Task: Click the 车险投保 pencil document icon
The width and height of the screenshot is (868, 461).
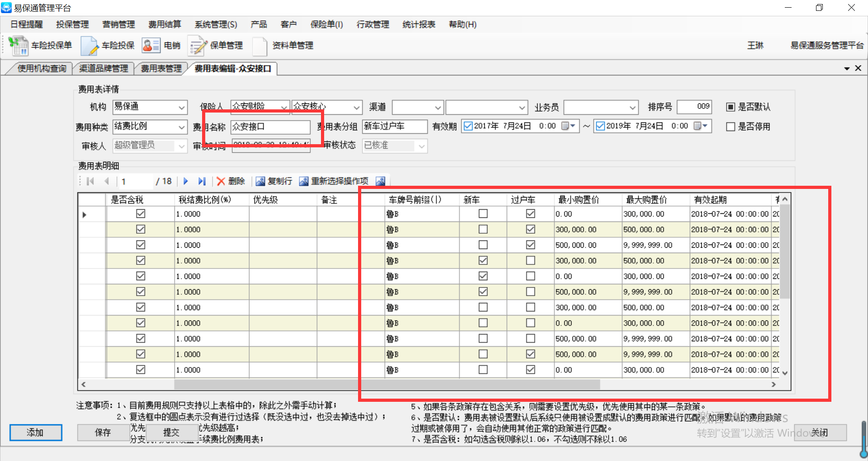Action: [89, 46]
